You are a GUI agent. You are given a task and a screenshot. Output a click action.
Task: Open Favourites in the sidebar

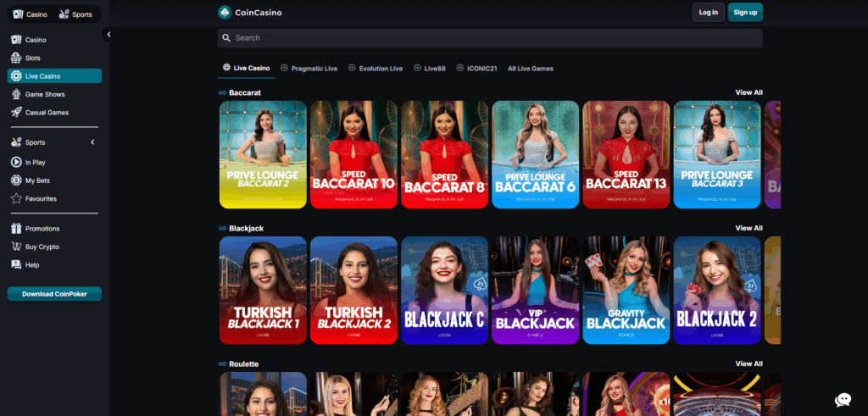point(54,198)
